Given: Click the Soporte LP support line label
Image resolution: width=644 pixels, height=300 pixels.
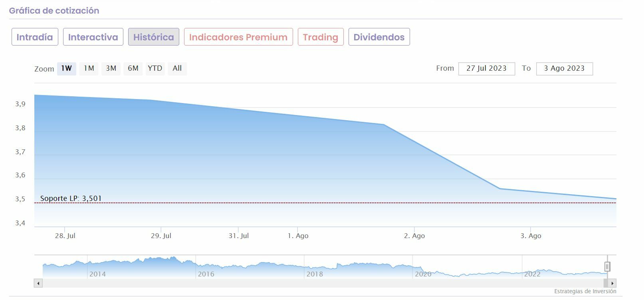Looking at the screenshot, I should tap(71, 199).
